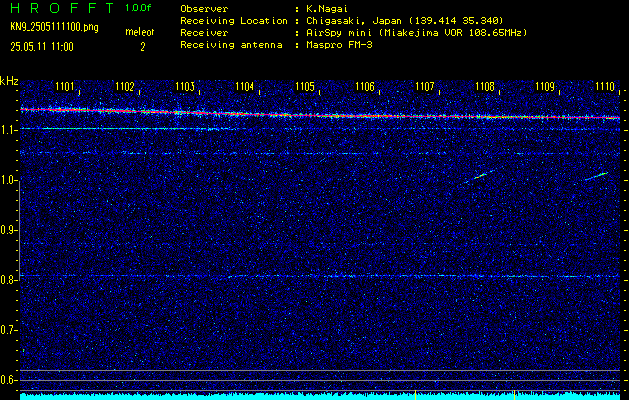Click the Receiver field label

(204, 33)
